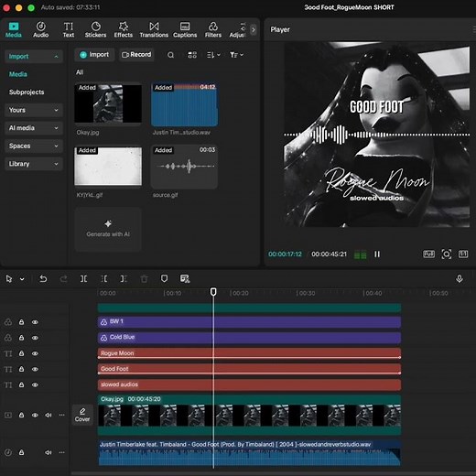Expand the AI media section
Screen dimensions: 476x476
pos(34,128)
